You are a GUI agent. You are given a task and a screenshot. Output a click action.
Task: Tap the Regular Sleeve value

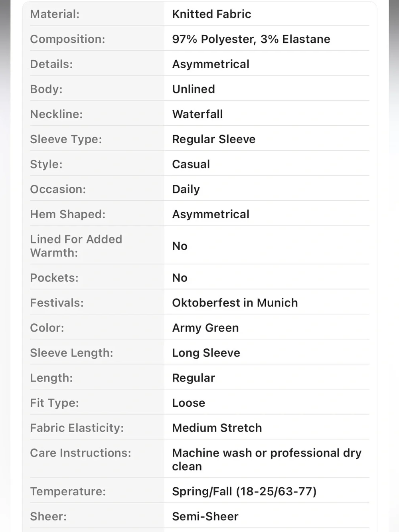click(214, 139)
